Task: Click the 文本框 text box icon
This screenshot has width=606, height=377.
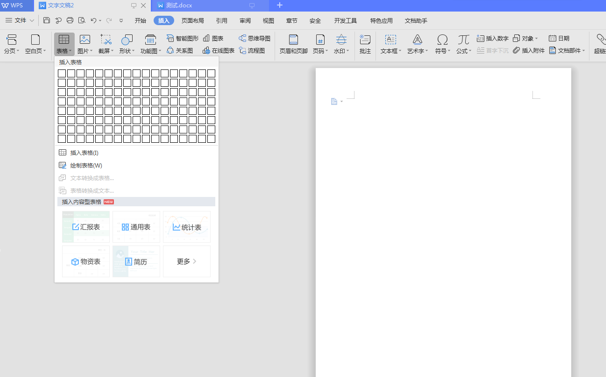Action: coord(390,39)
